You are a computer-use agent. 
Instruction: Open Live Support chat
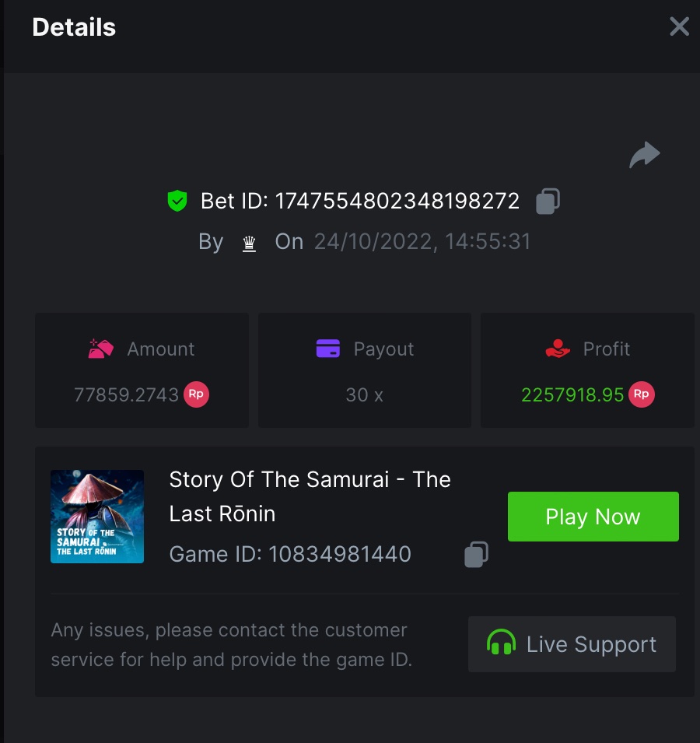point(572,644)
